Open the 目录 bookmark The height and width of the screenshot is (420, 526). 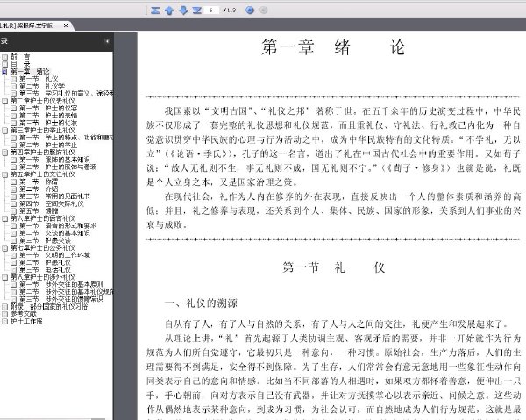click(x=20, y=64)
